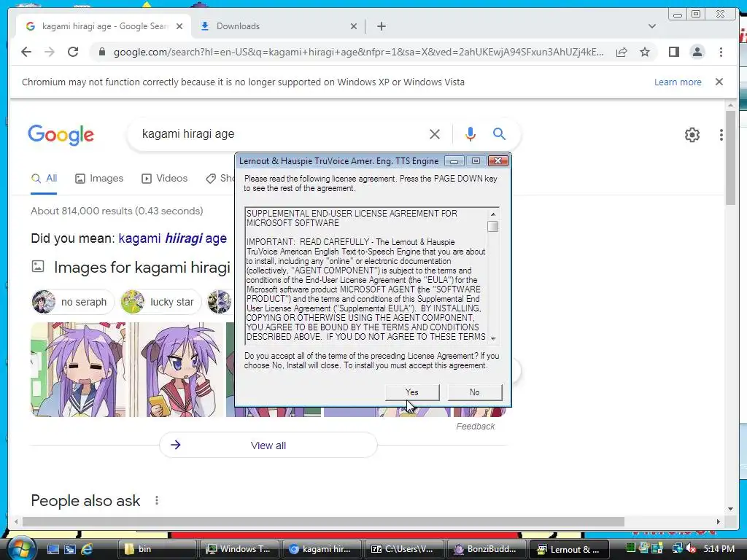Click the site lock icon in address bar

coord(101,52)
